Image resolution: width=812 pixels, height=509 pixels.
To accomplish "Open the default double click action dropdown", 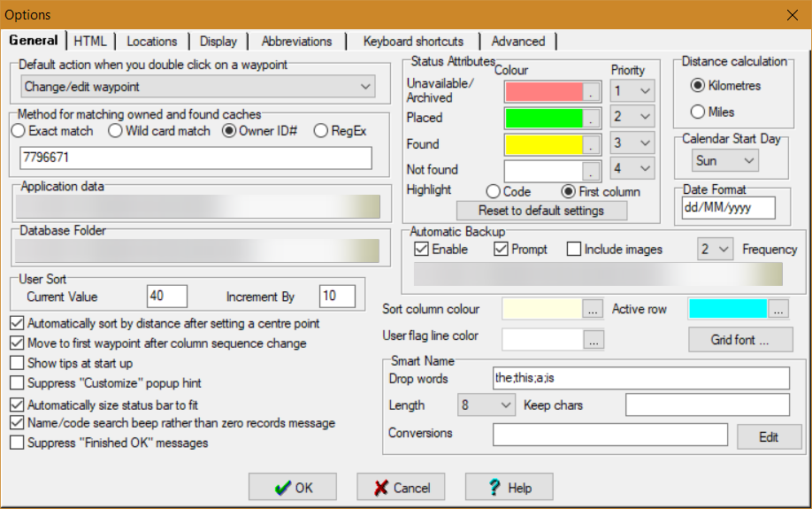I will tap(198, 87).
